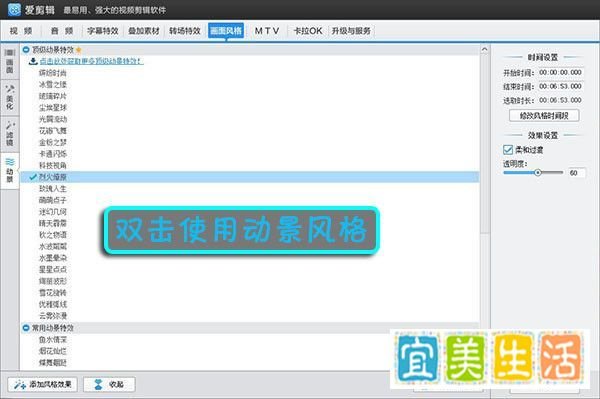Select the 玫瑰人生 effect
Viewport: 600px width, 399px height.
(52, 189)
